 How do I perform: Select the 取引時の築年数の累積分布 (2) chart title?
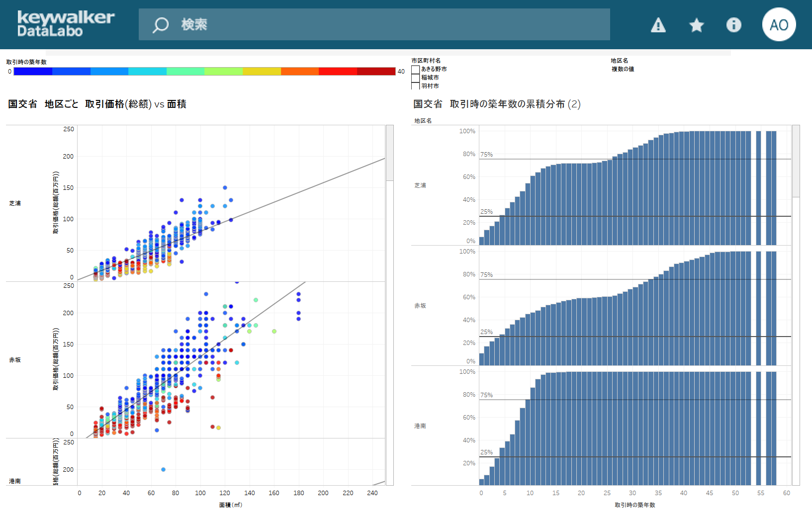click(x=497, y=104)
